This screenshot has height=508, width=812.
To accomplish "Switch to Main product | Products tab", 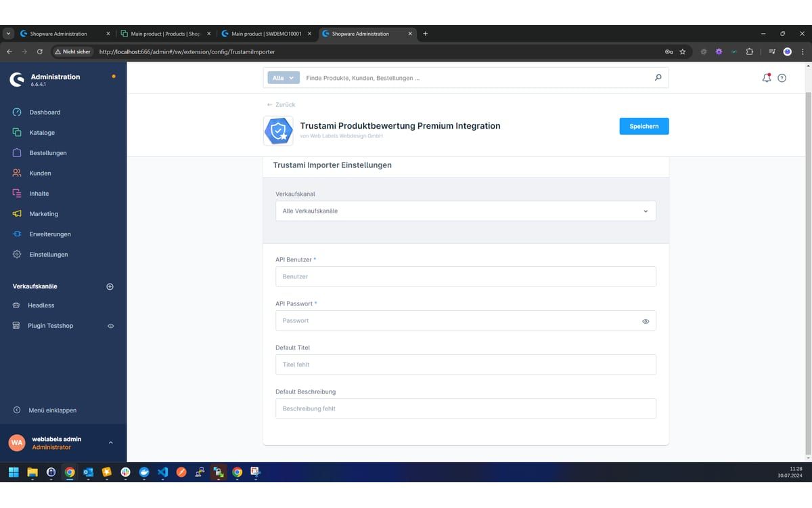I will click(x=166, y=34).
